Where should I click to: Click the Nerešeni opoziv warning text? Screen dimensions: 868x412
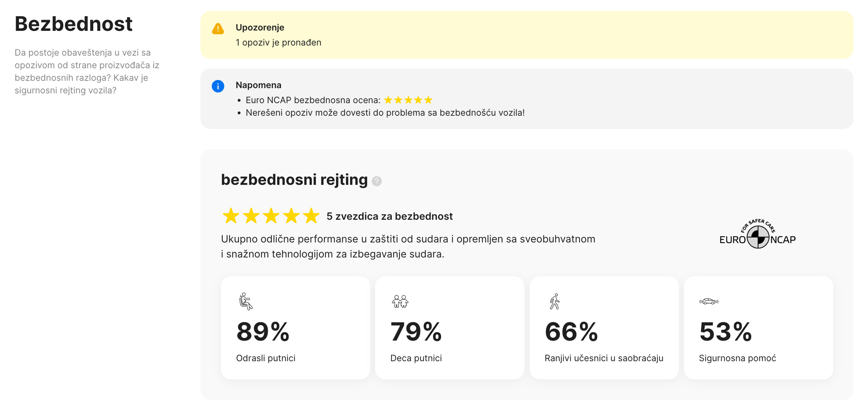click(x=385, y=113)
